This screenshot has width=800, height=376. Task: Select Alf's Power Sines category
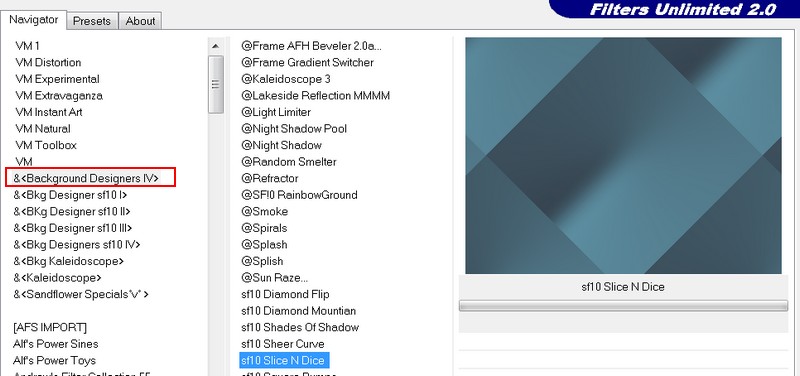point(56,344)
